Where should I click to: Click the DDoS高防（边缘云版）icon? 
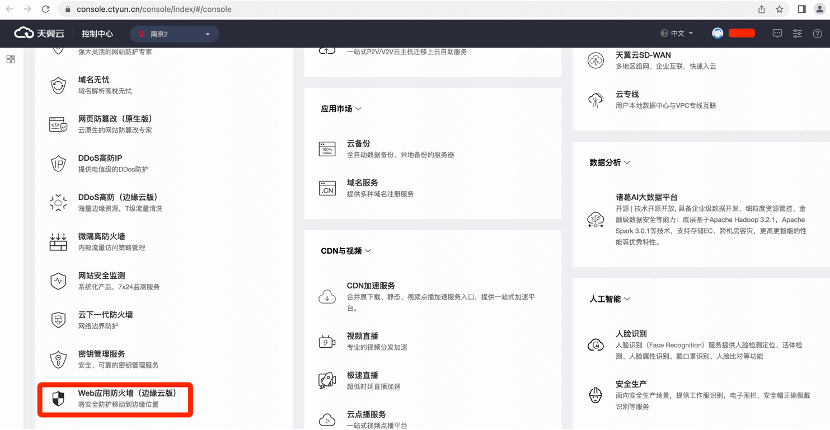click(x=58, y=203)
